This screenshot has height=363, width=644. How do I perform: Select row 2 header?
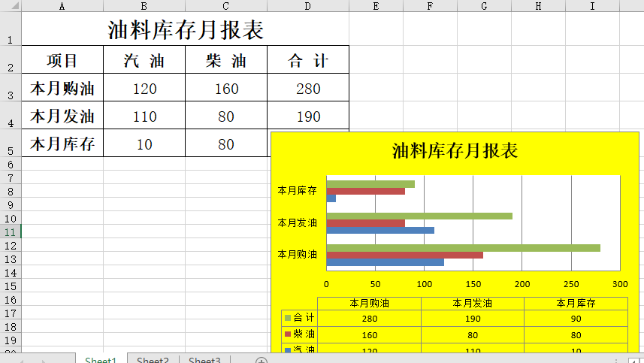point(11,59)
